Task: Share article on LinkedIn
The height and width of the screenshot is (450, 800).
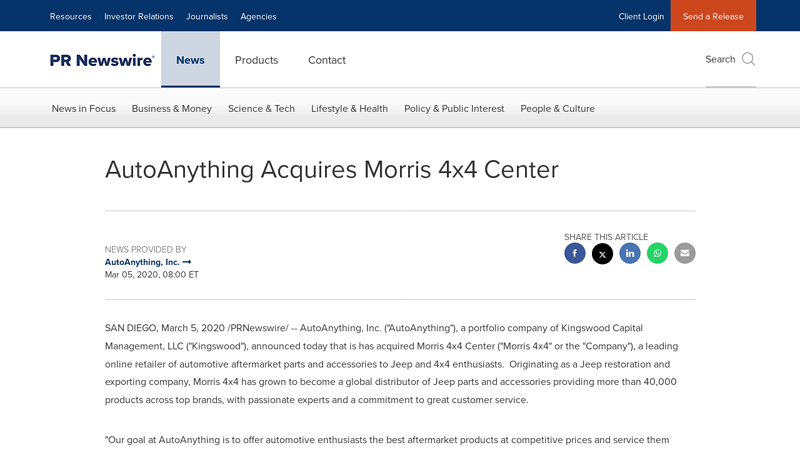Action: (630, 253)
